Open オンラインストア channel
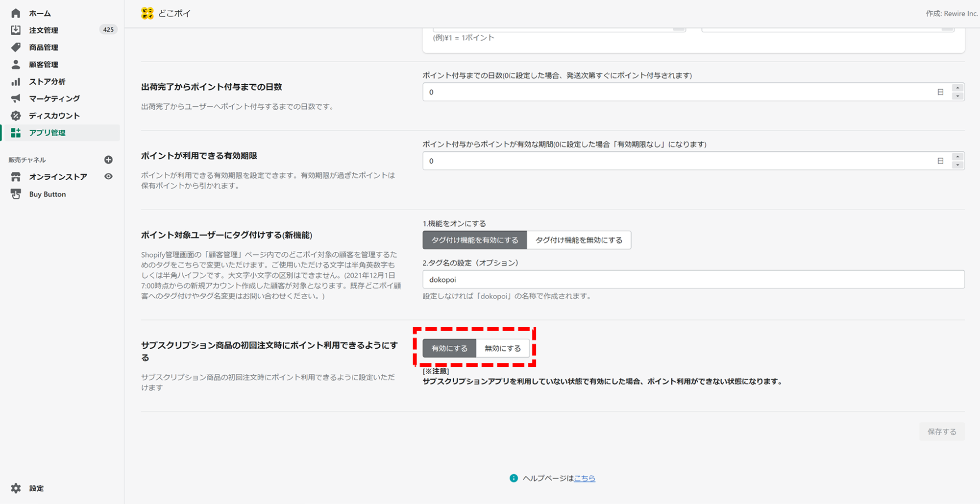980x504 pixels. (58, 177)
